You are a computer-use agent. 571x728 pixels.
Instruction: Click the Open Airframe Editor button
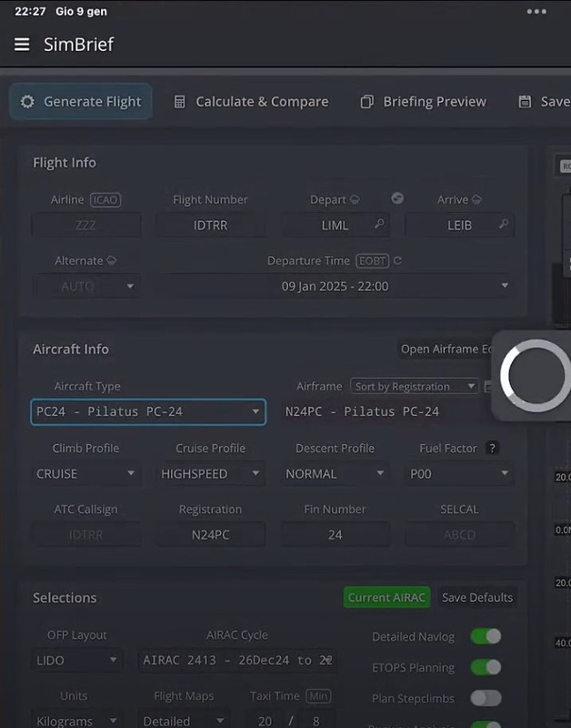point(446,349)
